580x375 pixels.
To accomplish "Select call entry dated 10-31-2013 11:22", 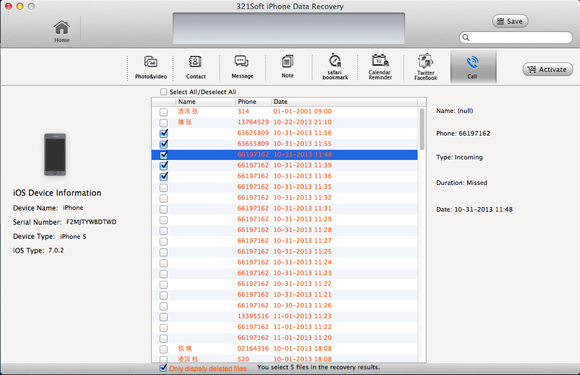I will click(x=284, y=284).
